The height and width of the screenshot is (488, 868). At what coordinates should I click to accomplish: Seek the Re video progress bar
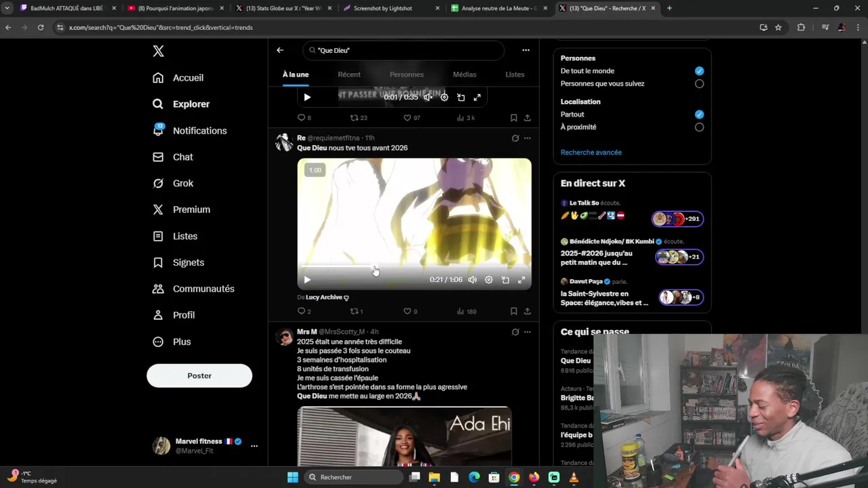[x=414, y=266]
